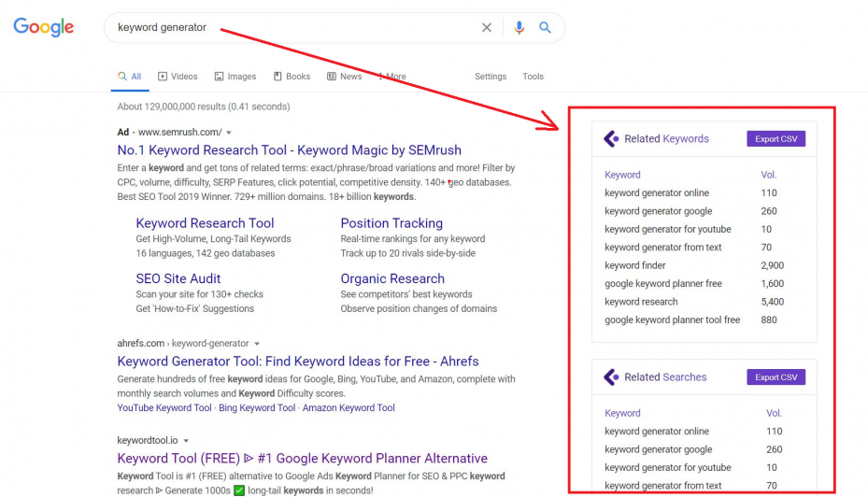Click the keywordtool.io site URL
The image size is (868, 497).
[x=148, y=441]
